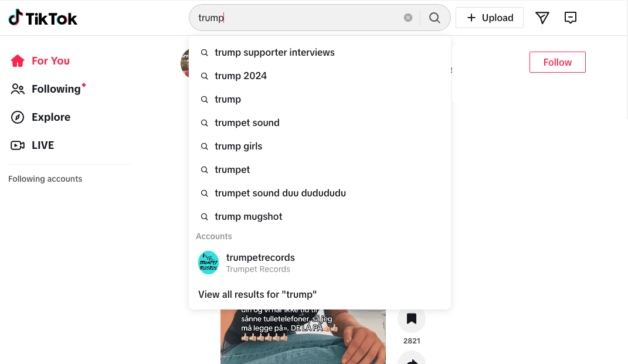The image size is (628, 364).
Task: Open the LIVE section
Action: coord(32,145)
